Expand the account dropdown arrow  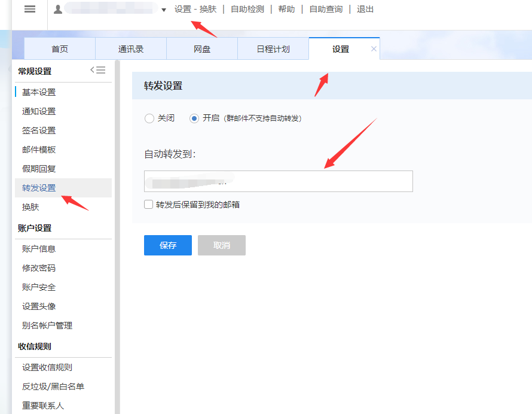[164, 10]
